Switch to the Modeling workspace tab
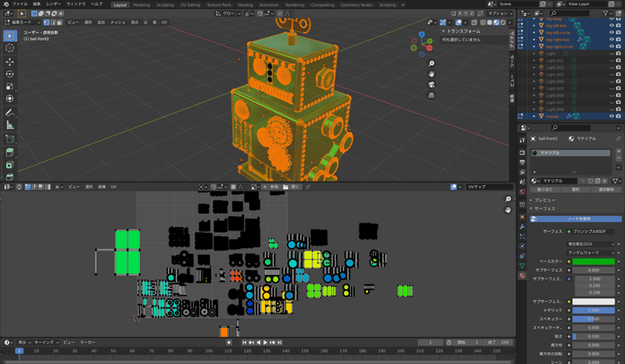625x364 pixels. [141, 5]
